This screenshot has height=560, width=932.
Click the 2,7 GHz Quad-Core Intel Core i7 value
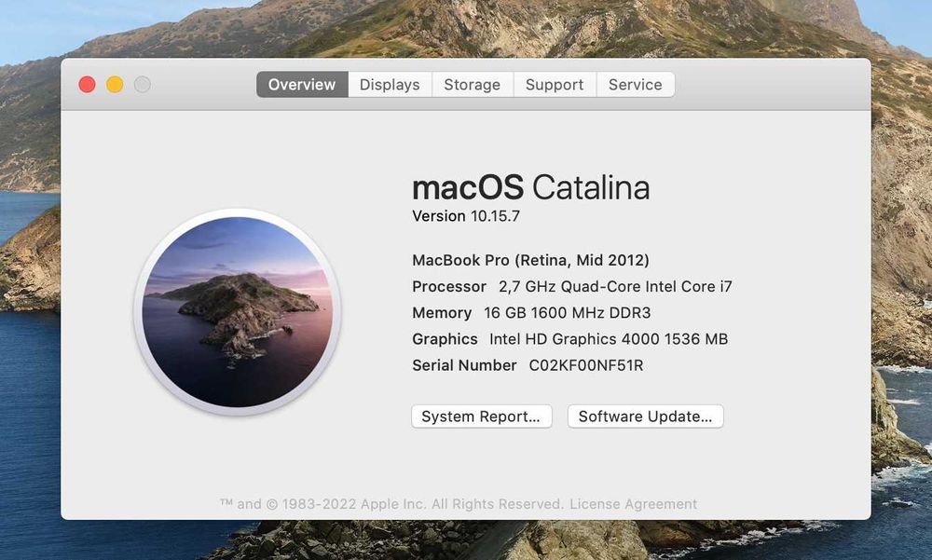[615, 287]
